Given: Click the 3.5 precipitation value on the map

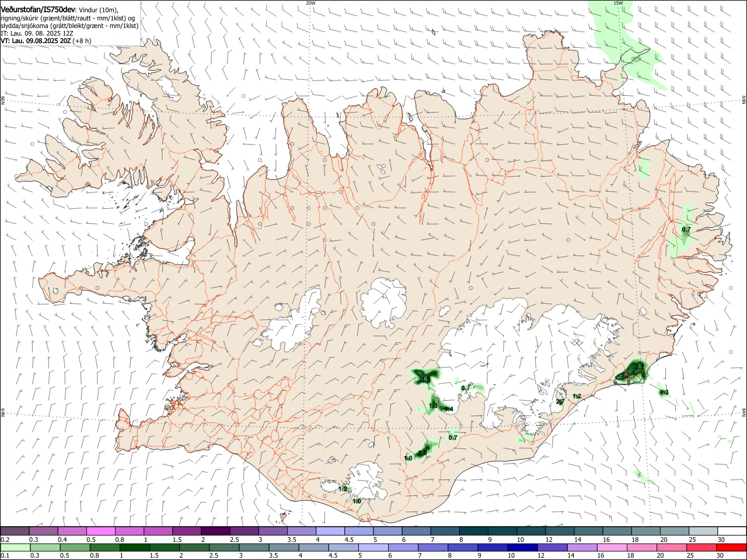Looking at the screenshot, I should click(425, 380).
